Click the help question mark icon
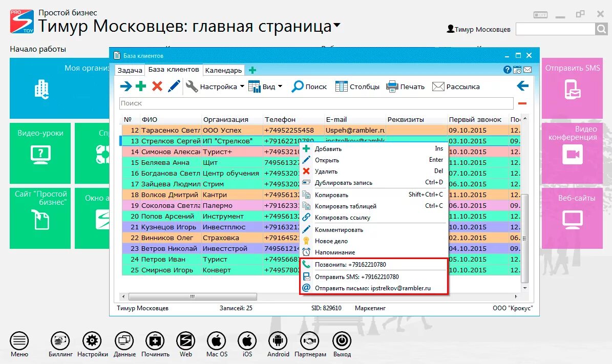The height and width of the screenshot is (364, 612). 507,70
